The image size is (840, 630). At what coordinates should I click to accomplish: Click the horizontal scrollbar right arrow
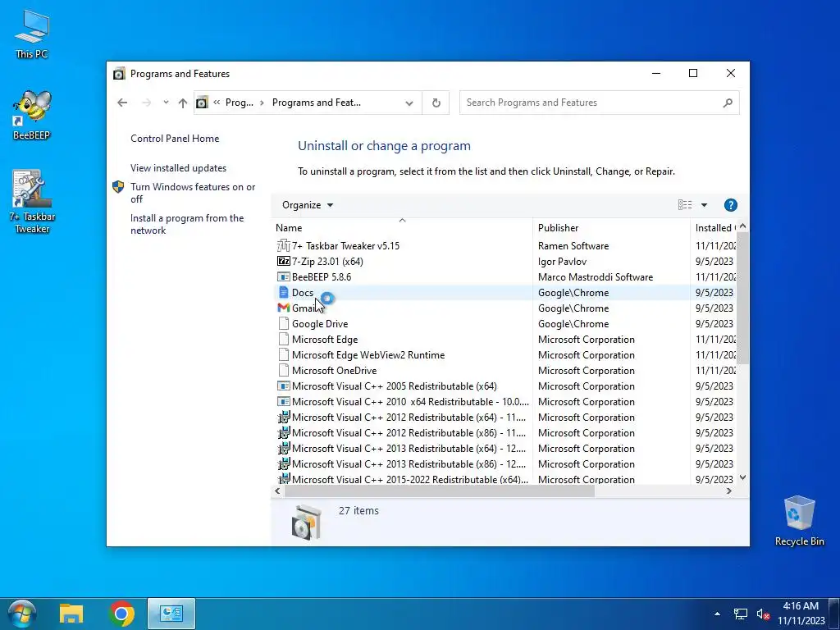[728, 491]
